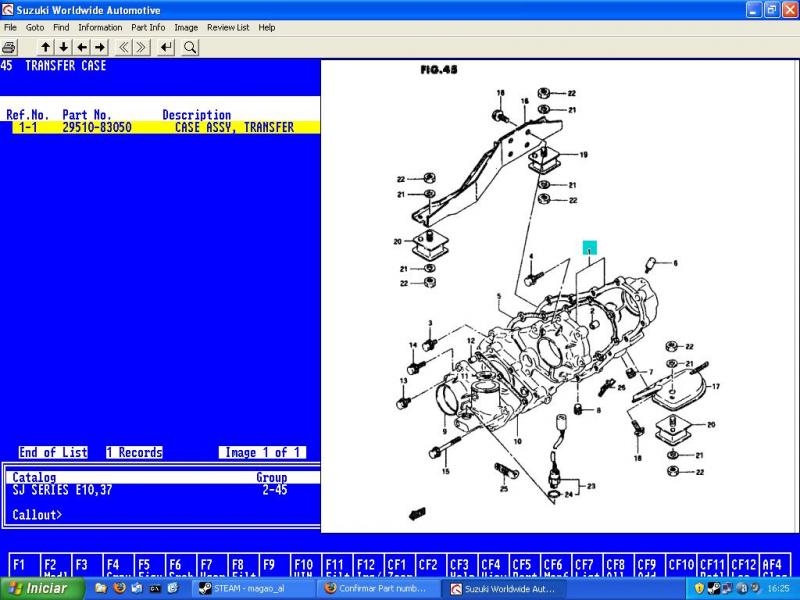Click the 'SJ SERIES E10,37' catalog text
Image resolution: width=800 pixels, height=600 pixels.
coord(62,490)
